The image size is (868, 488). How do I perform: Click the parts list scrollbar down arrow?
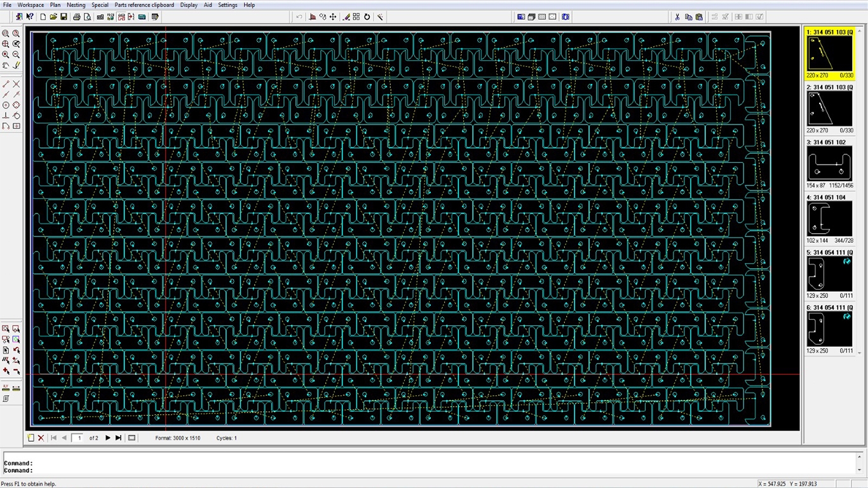point(860,352)
